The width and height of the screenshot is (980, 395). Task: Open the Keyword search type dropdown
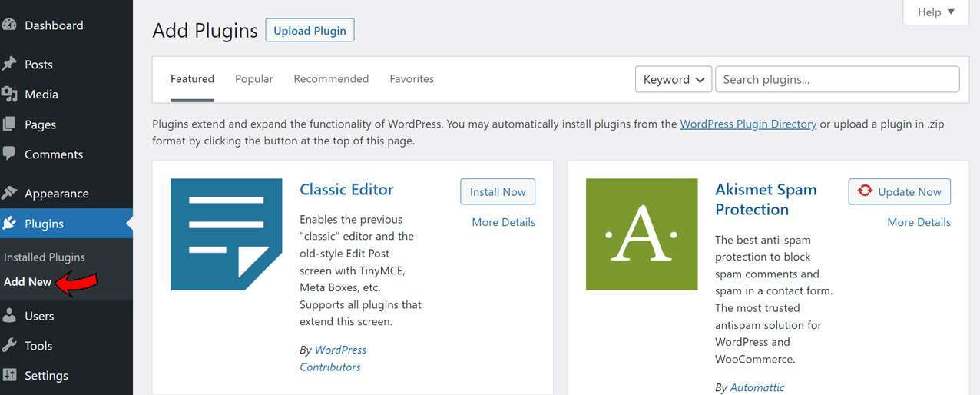click(673, 79)
